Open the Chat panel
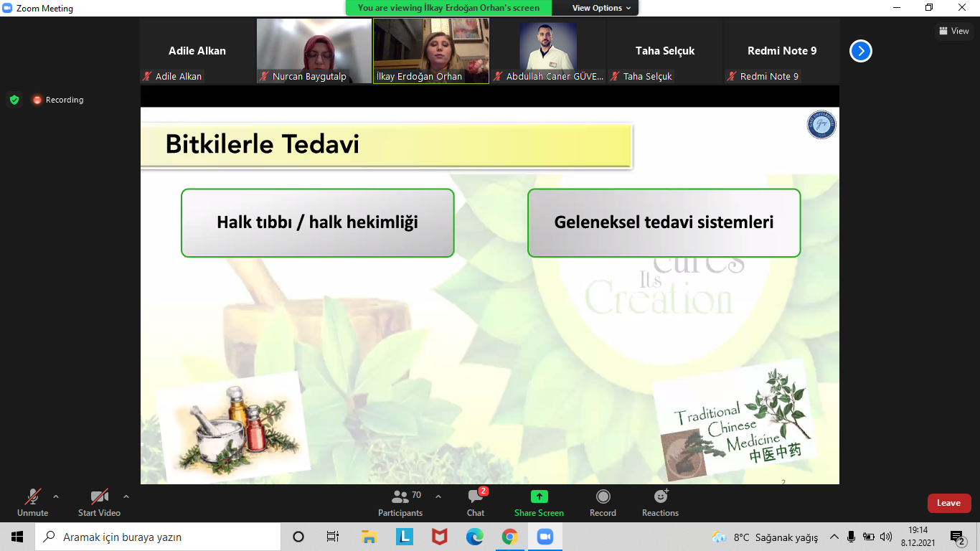This screenshot has height=551, width=980. (x=475, y=502)
